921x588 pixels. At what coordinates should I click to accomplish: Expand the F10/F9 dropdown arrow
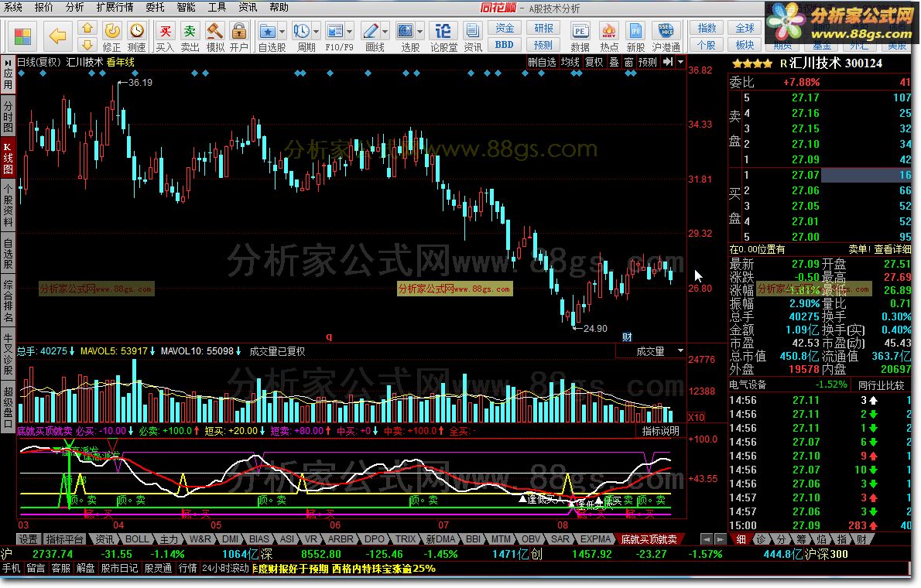(x=350, y=31)
